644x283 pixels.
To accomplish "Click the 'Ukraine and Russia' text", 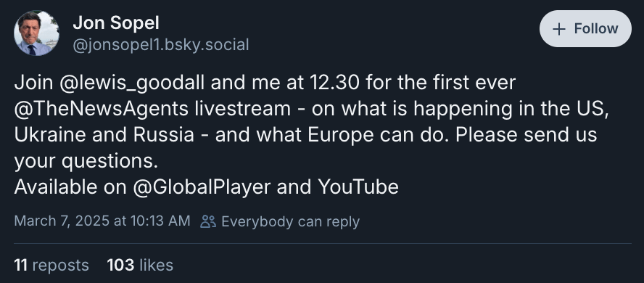I will pyautogui.click(x=104, y=135).
